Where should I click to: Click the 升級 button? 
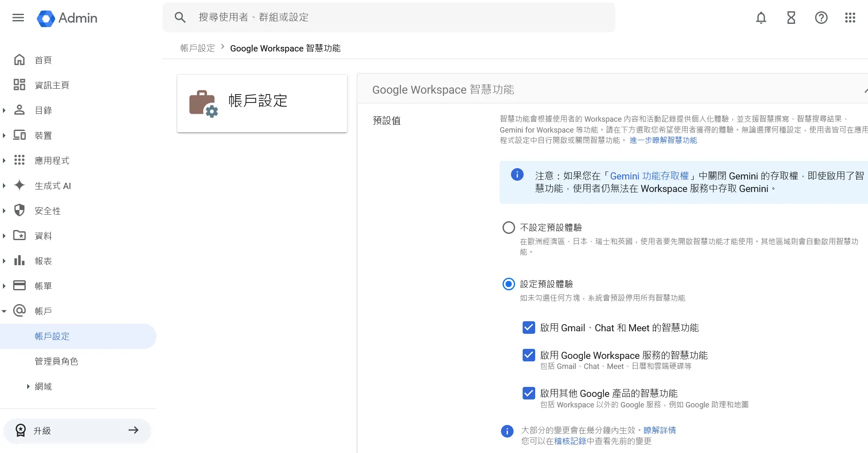pos(77,430)
